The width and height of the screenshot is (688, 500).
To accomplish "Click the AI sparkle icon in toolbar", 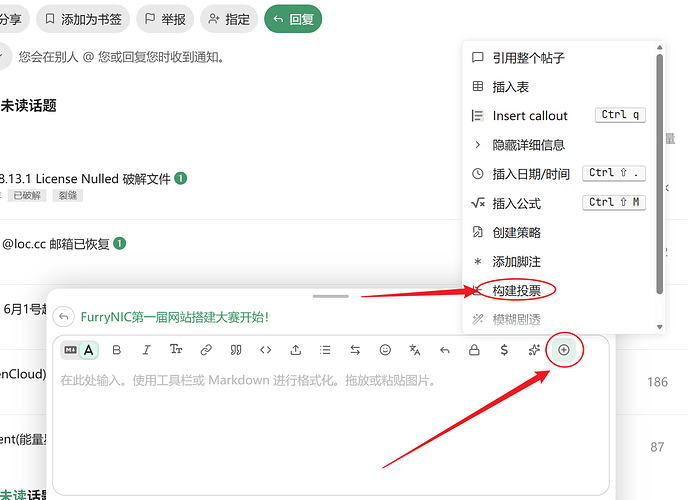I will (534, 350).
